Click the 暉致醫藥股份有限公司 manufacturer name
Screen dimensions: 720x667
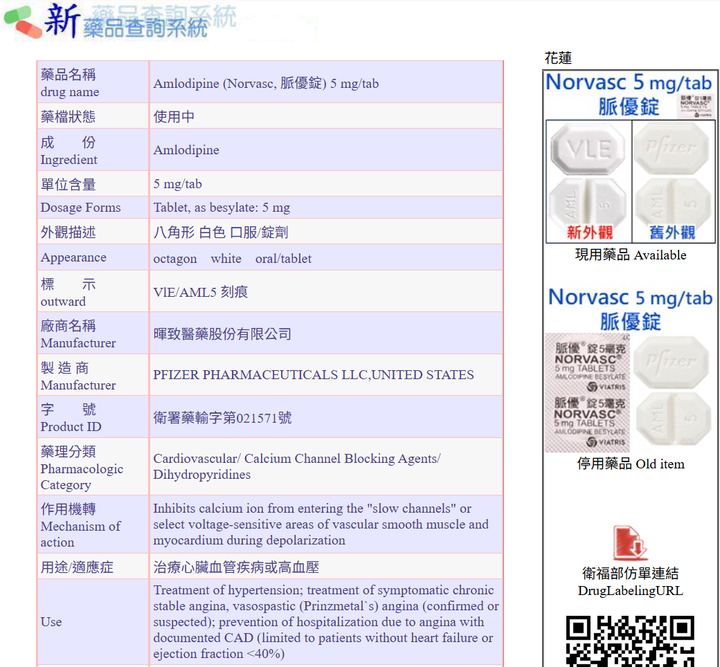point(222,334)
